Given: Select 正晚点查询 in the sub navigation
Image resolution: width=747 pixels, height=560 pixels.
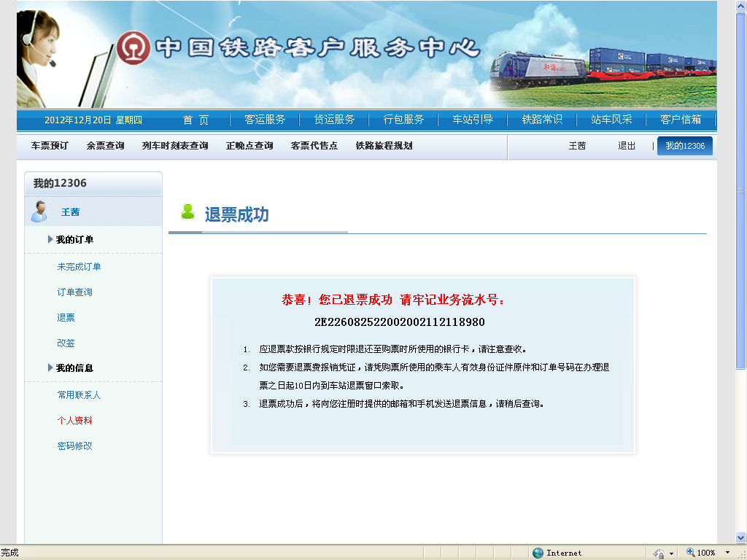Looking at the screenshot, I should (x=249, y=146).
